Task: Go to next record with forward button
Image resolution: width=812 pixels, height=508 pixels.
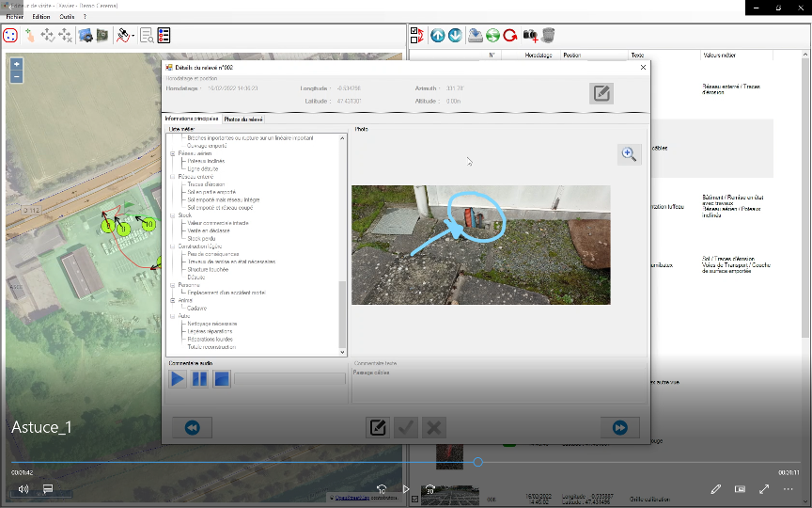Action: [619, 427]
